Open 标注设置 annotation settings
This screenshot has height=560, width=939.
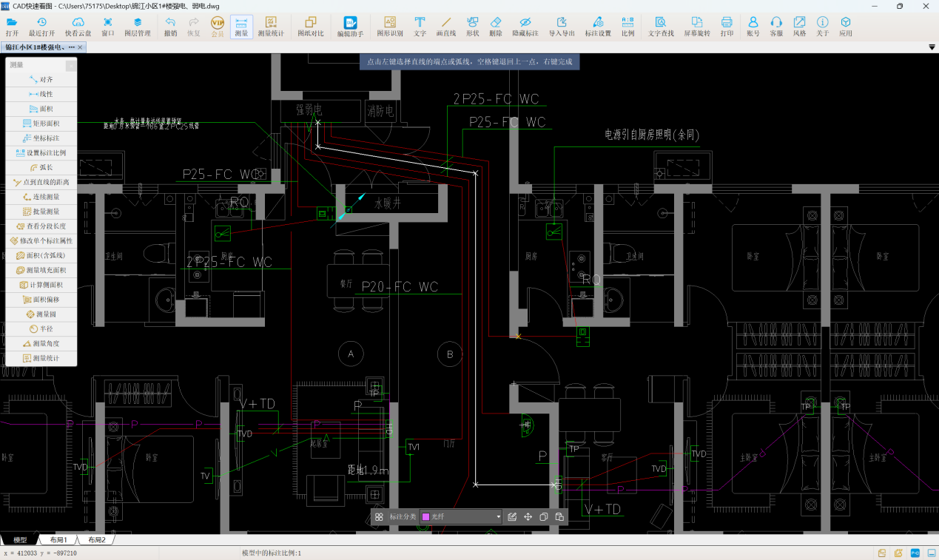click(598, 27)
